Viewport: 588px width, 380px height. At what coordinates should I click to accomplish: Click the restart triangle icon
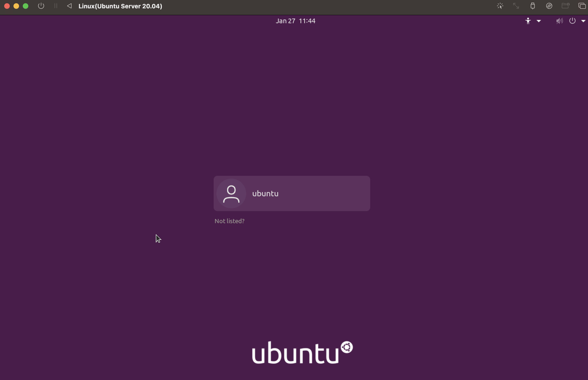coord(69,6)
